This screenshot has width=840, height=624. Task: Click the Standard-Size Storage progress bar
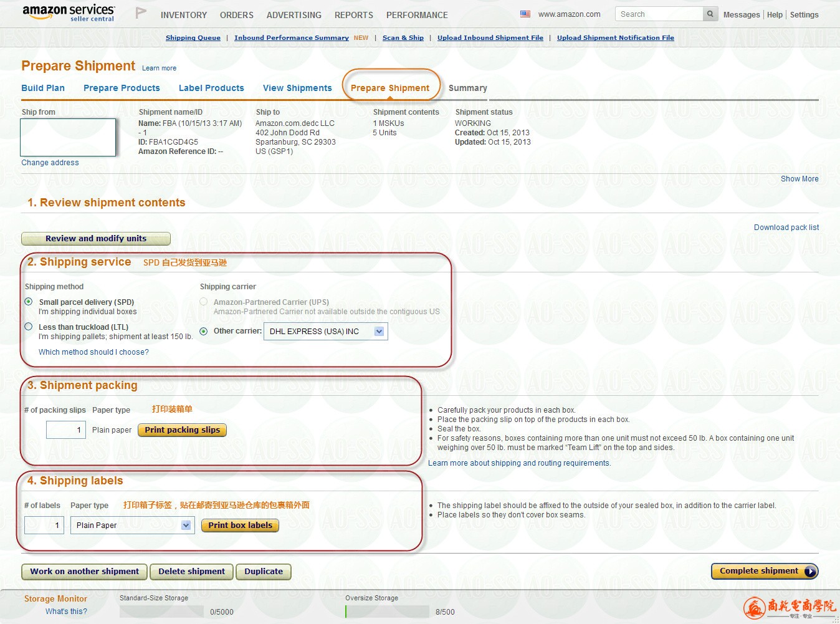161,612
